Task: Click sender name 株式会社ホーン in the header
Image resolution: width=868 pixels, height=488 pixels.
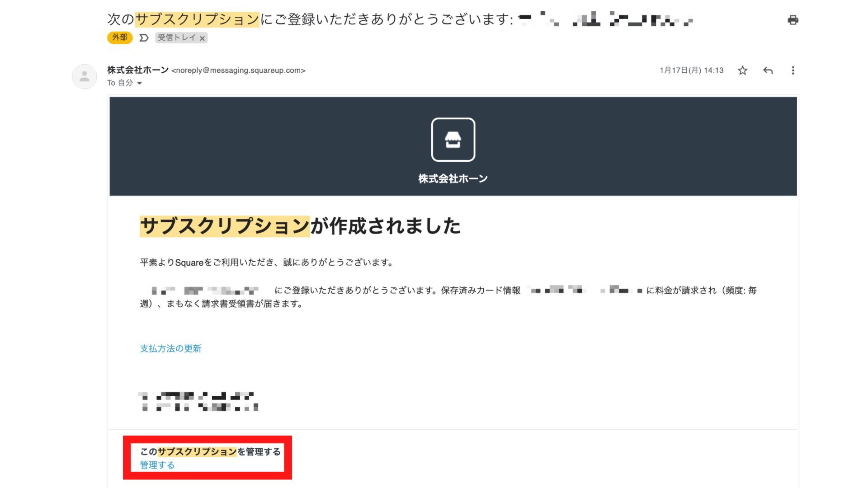Action: tap(138, 70)
